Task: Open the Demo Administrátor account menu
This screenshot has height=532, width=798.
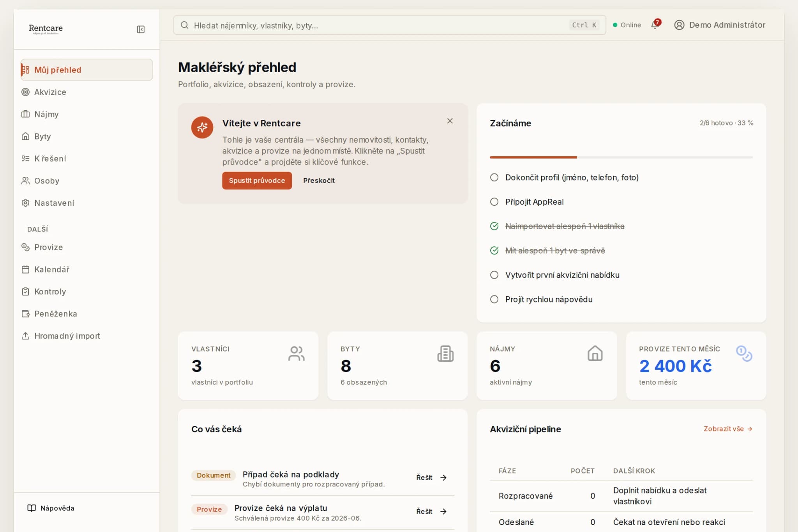Action: [720, 25]
